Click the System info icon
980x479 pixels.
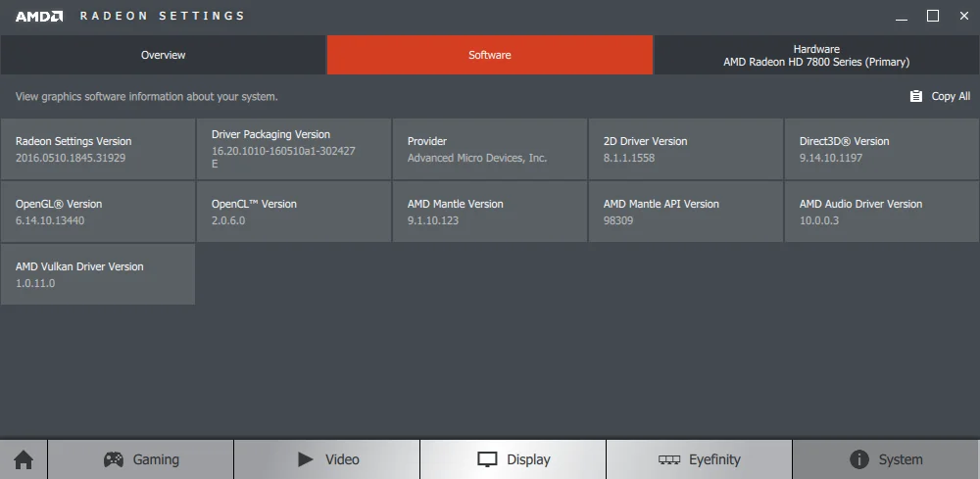pyautogui.click(x=859, y=459)
